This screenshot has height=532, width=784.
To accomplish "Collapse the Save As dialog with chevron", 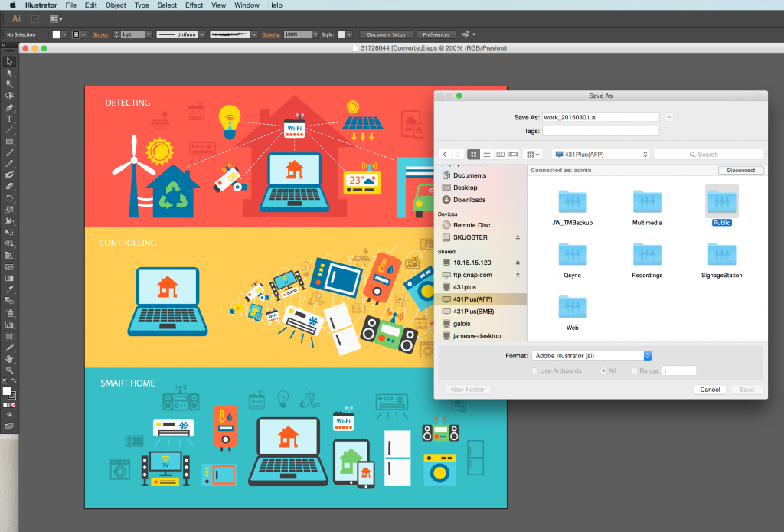I will pos(668,117).
